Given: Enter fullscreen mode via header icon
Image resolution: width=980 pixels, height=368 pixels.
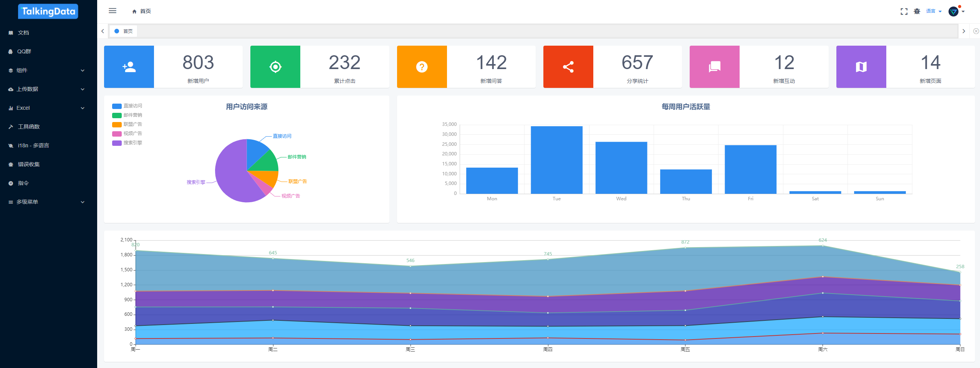Looking at the screenshot, I should pyautogui.click(x=904, y=12).
